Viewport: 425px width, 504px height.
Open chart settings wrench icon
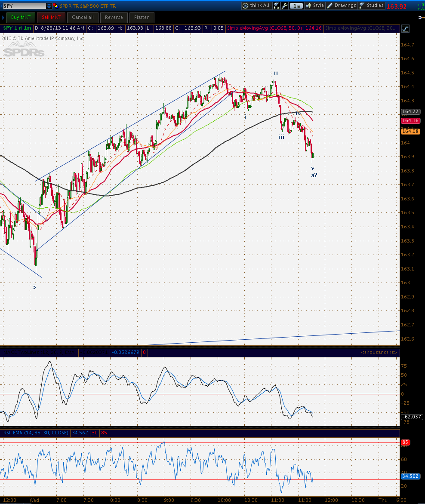(284, 6)
